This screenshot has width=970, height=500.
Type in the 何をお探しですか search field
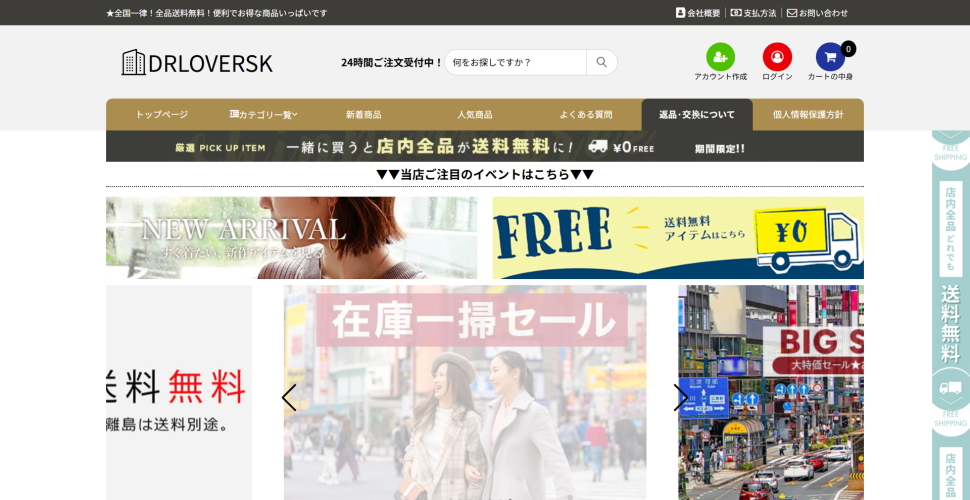click(x=515, y=62)
